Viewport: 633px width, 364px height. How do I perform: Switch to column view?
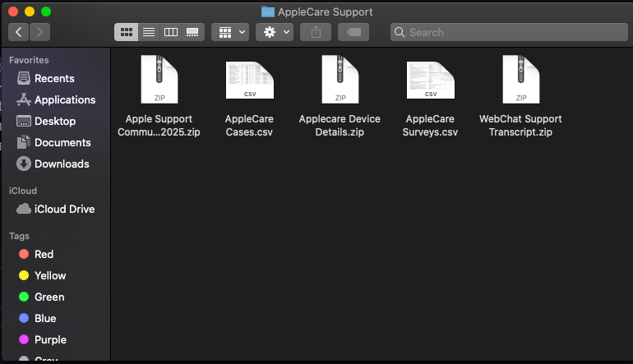(x=171, y=32)
